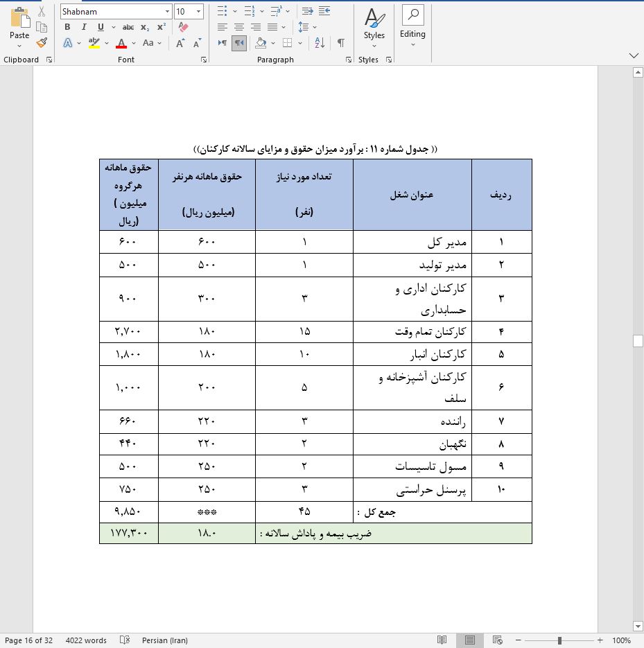Toggle bold formatting

[67, 27]
